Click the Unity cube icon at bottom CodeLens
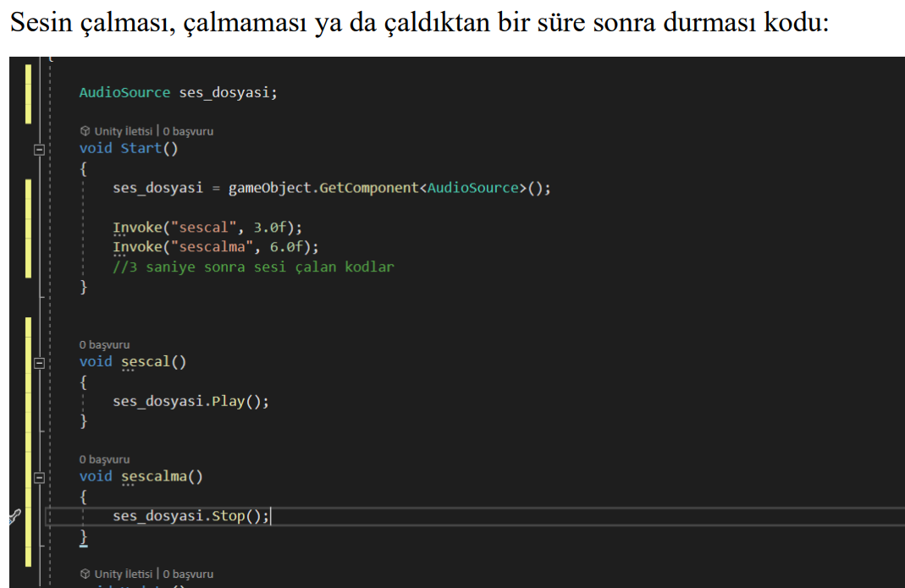 (84, 574)
